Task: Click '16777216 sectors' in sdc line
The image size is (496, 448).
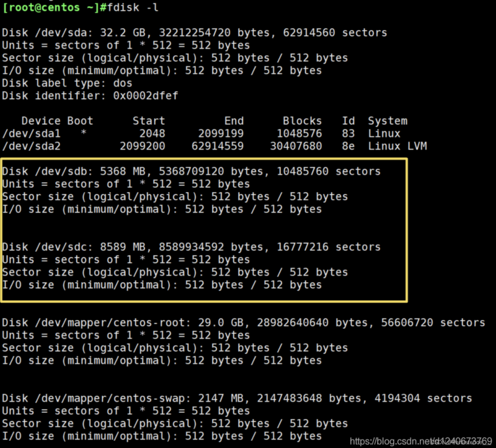Action: point(328,247)
